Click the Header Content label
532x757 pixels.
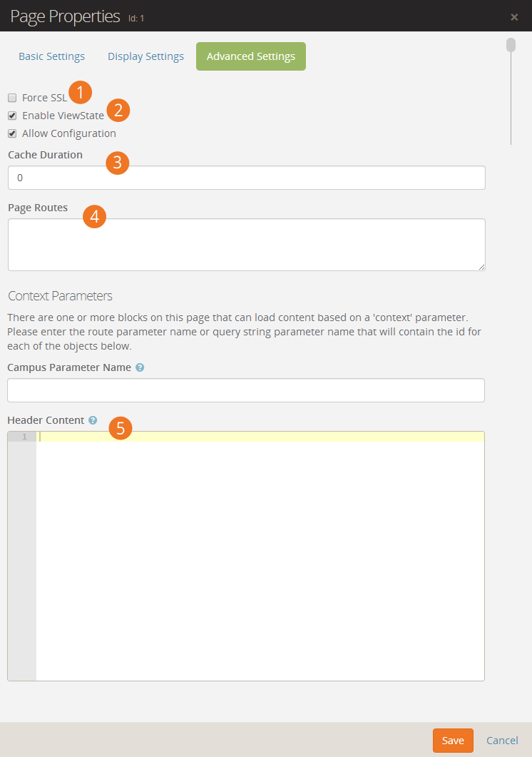tap(46, 420)
